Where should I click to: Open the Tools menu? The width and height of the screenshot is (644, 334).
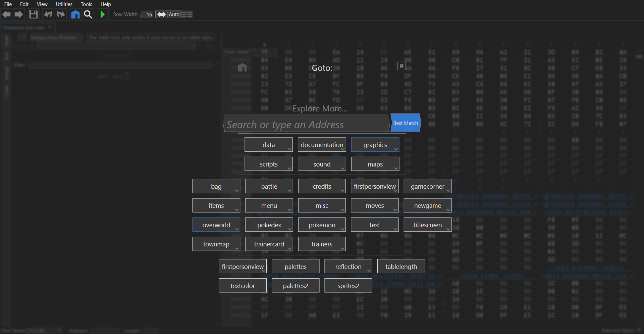(x=86, y=4)
